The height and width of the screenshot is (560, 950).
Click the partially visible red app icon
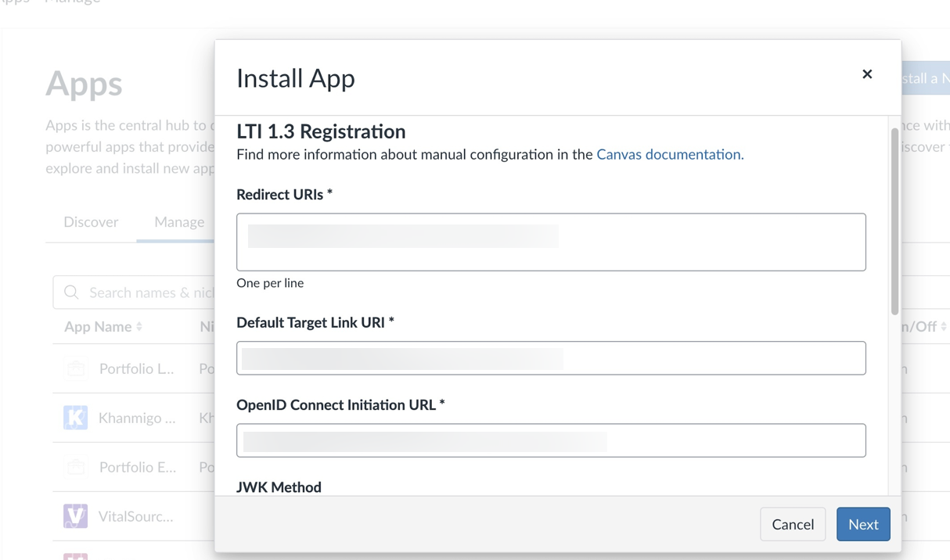[x=75, y=557]
